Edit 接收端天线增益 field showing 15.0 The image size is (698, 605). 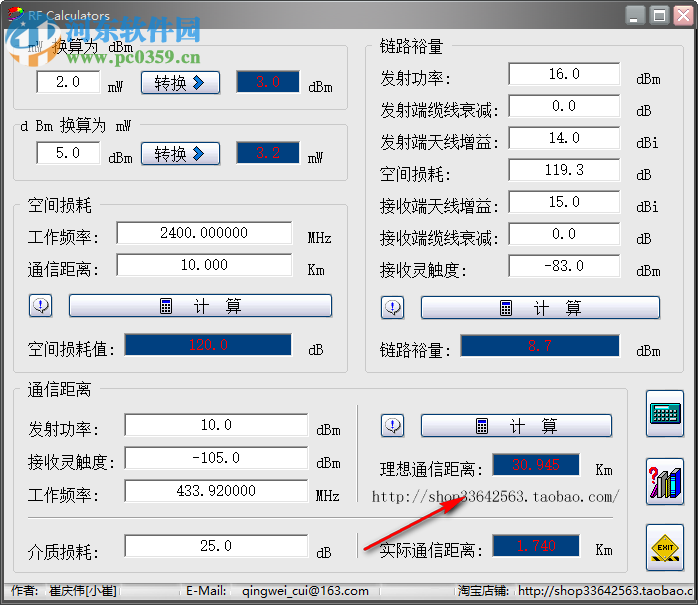pos(564,202)
